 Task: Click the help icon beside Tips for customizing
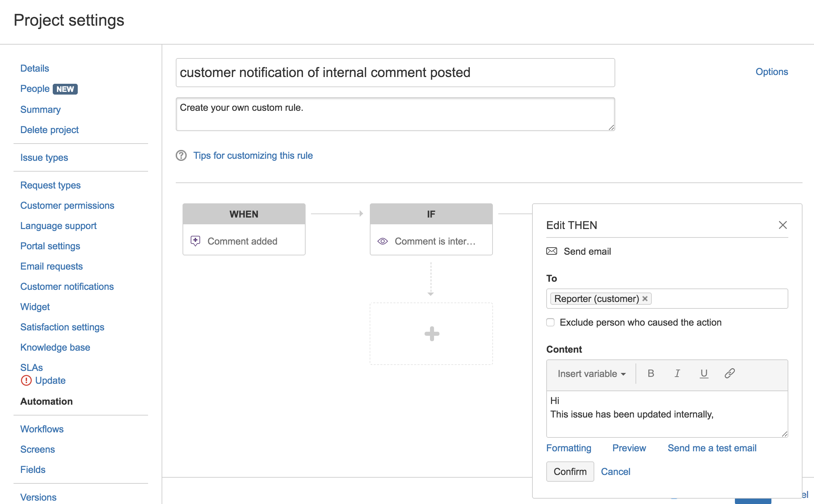click(181, 155)
